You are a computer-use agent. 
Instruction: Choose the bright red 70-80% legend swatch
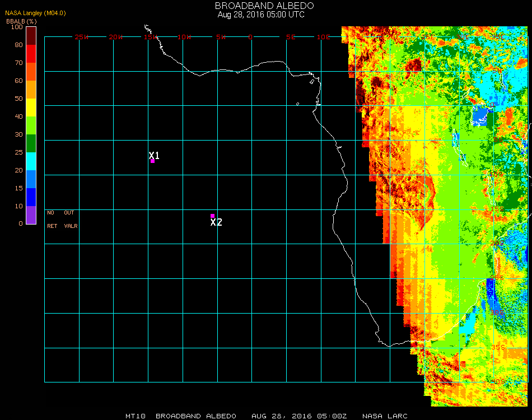point(31,53)
